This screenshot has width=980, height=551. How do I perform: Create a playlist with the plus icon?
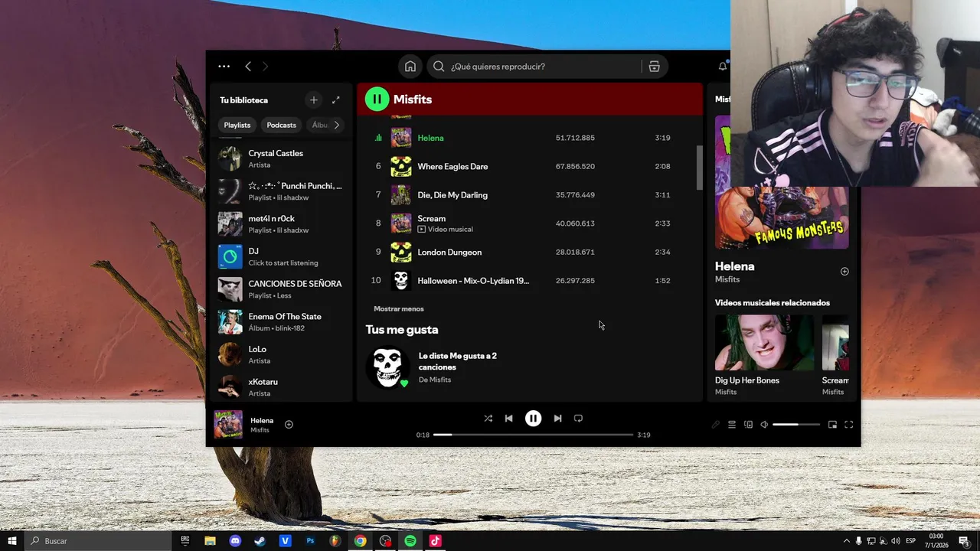coord(313,100)
